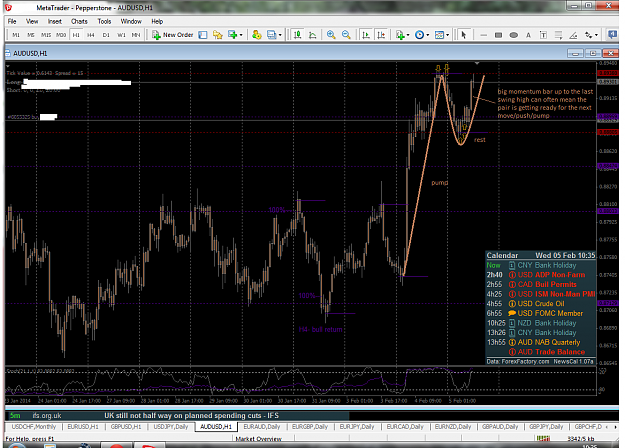The width and height of the screenshot is (625, 448).
Task: Select the rectangle drawing tool
Action: [x=498, y=35]
